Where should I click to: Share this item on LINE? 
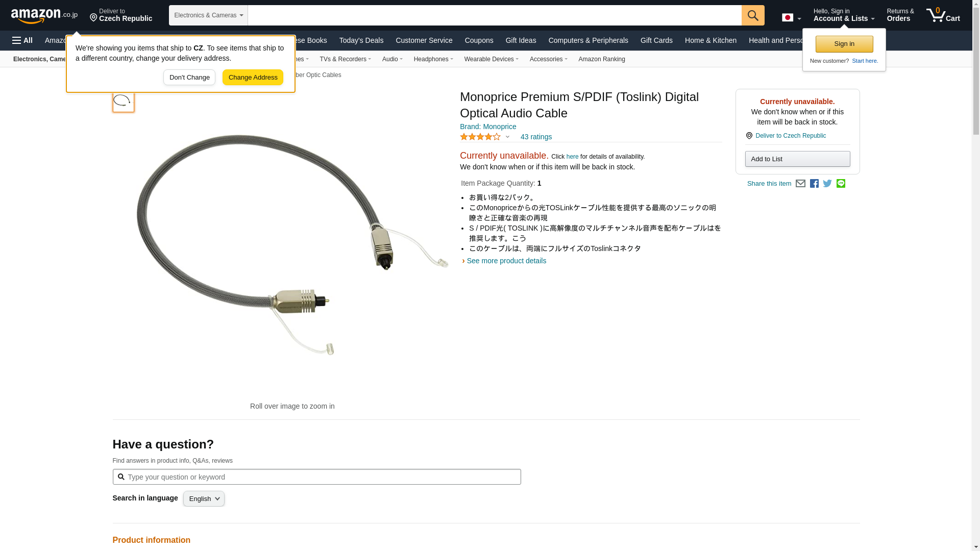pos(841,184)
